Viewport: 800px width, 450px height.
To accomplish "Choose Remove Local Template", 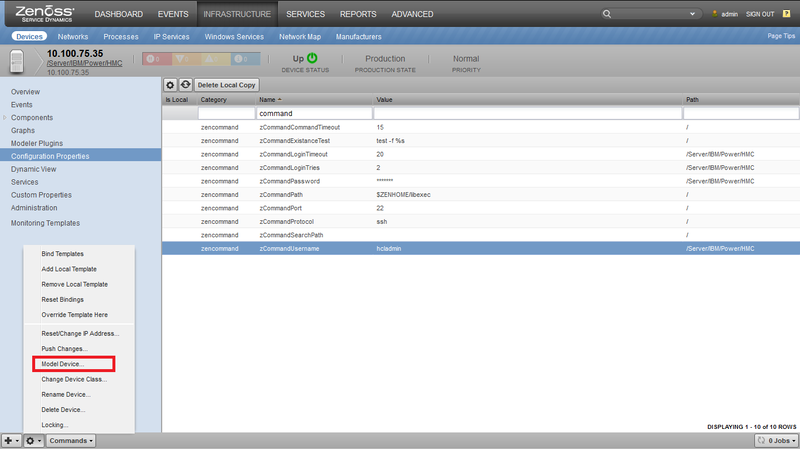I will [74, 285].
